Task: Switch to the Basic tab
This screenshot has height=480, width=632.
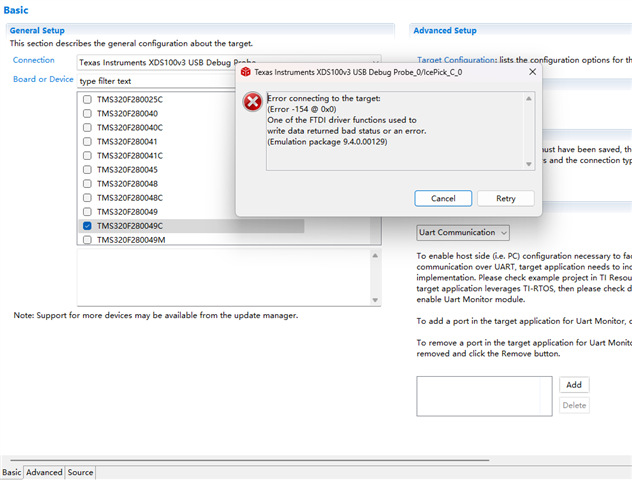Action: coord(12,472)
